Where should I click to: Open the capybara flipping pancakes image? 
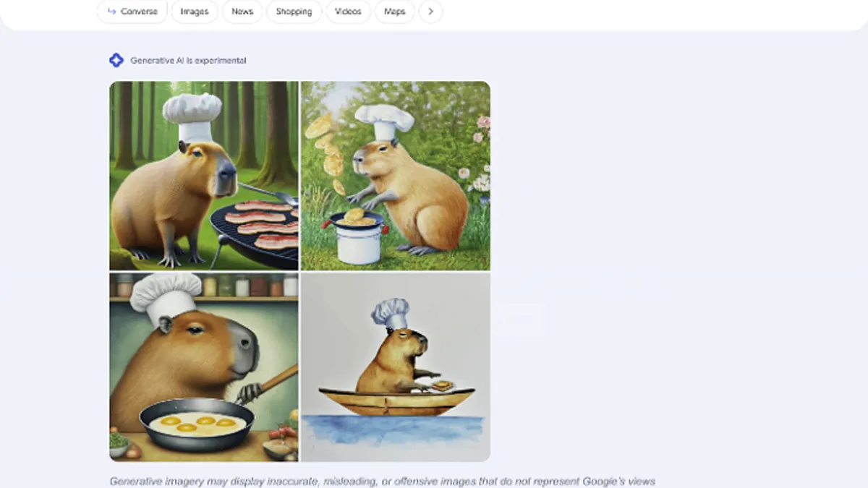(396, 176)
